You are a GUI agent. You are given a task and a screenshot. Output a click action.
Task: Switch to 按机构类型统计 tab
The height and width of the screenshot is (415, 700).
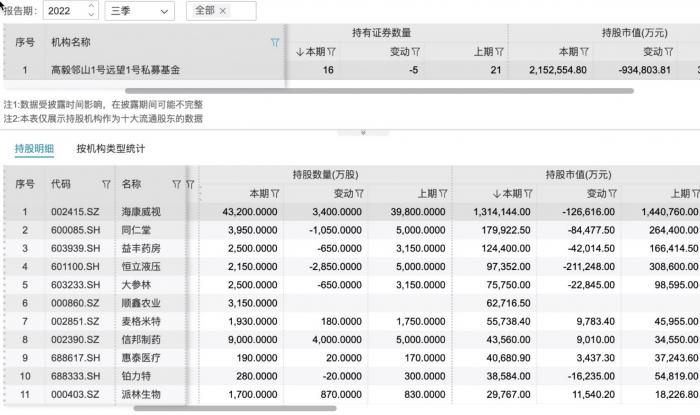point(111,149)
